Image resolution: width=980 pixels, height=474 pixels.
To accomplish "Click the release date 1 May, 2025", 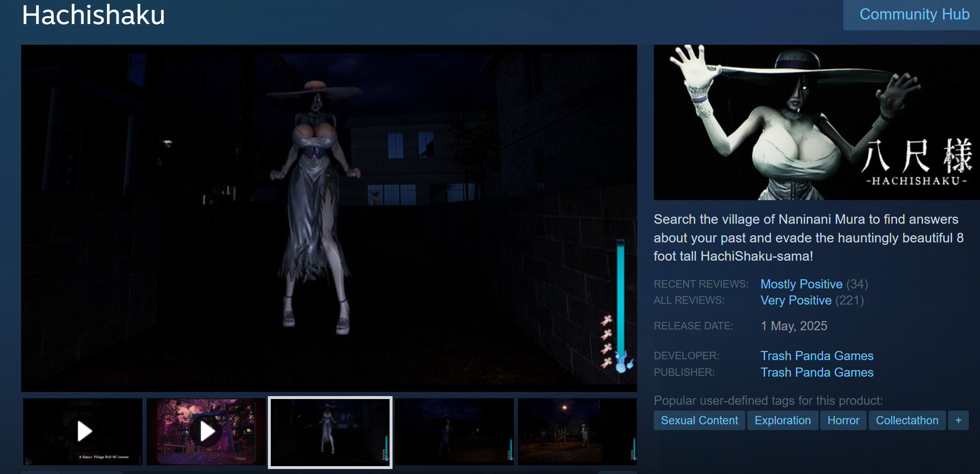I will pyautogui.click(x=794, y=326).
